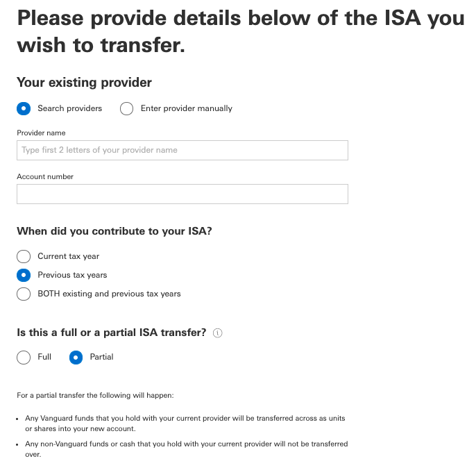This screenshot has height=470, width=476.
Task: Click the "Current tax year" option text
Action: 68,256
